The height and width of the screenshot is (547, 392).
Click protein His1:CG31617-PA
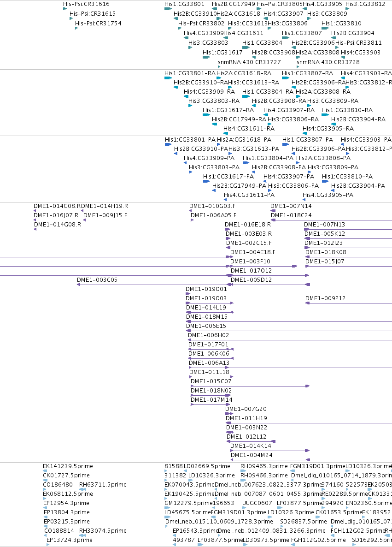point(228,177)
